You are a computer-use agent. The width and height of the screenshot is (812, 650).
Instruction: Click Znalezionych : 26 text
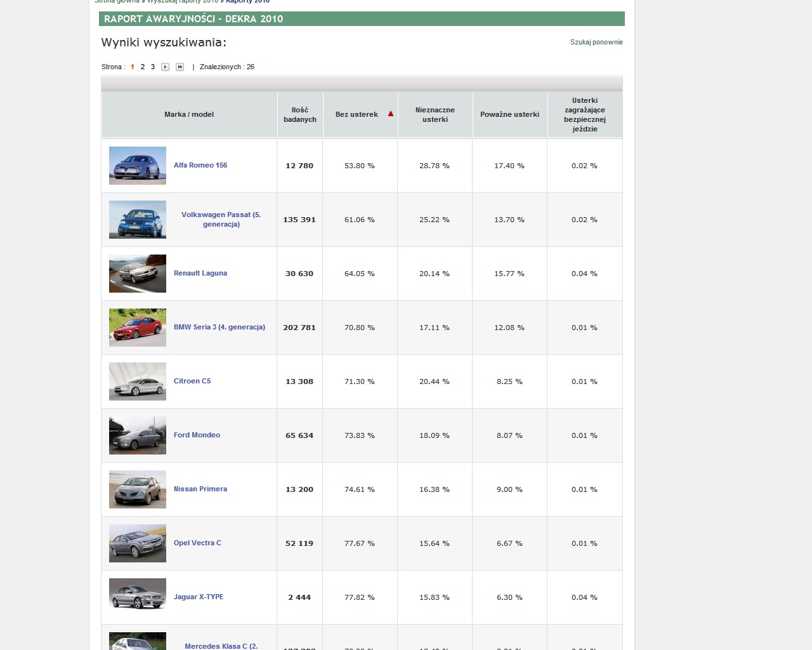pyautogui.click(x=227, y=67)
